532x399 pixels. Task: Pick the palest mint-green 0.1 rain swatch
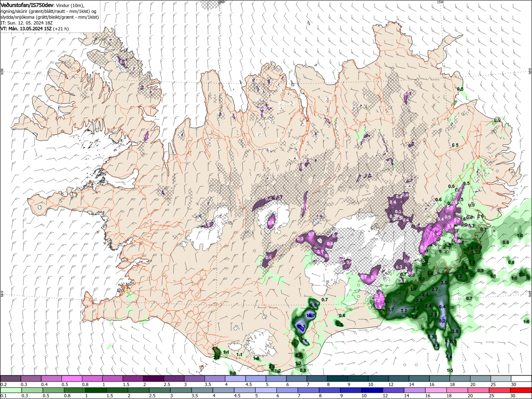[11, 390]
